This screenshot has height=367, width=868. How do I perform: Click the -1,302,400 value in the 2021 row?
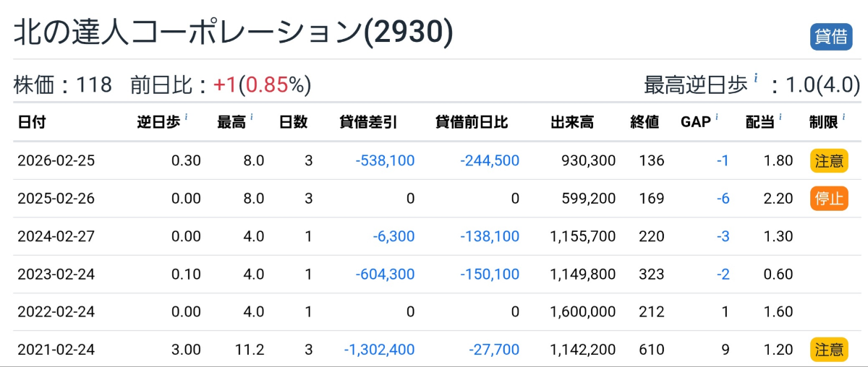coord(379,350)
